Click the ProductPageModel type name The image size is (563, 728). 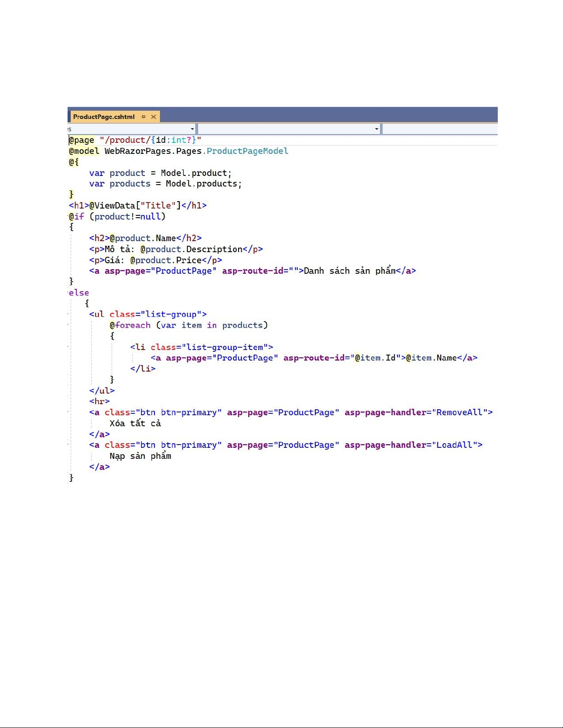pos(247,151)
